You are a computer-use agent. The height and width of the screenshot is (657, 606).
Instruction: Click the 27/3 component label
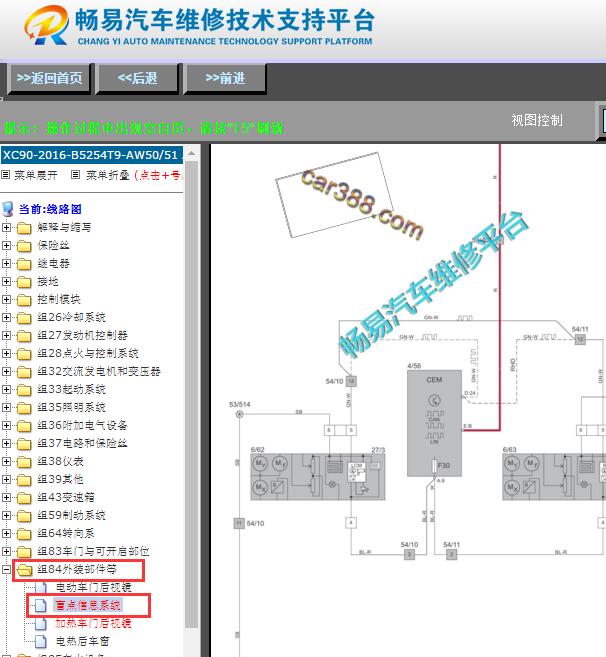tap(378, 450)
